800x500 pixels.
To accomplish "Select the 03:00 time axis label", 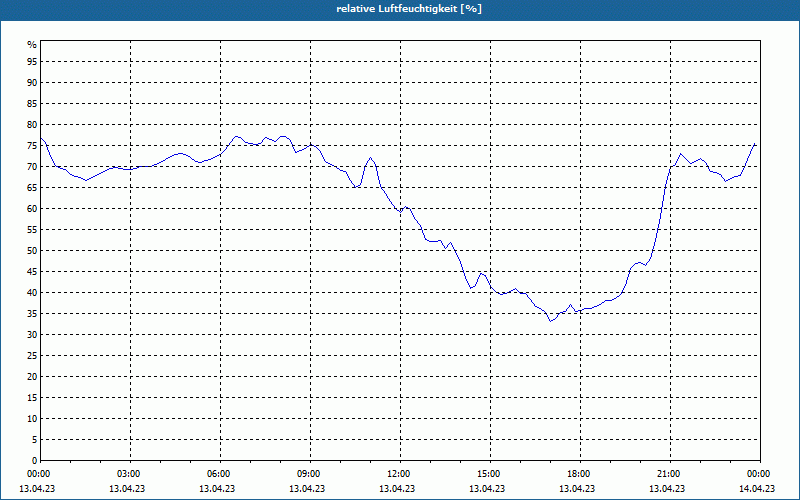I will (x=130, y=474).
